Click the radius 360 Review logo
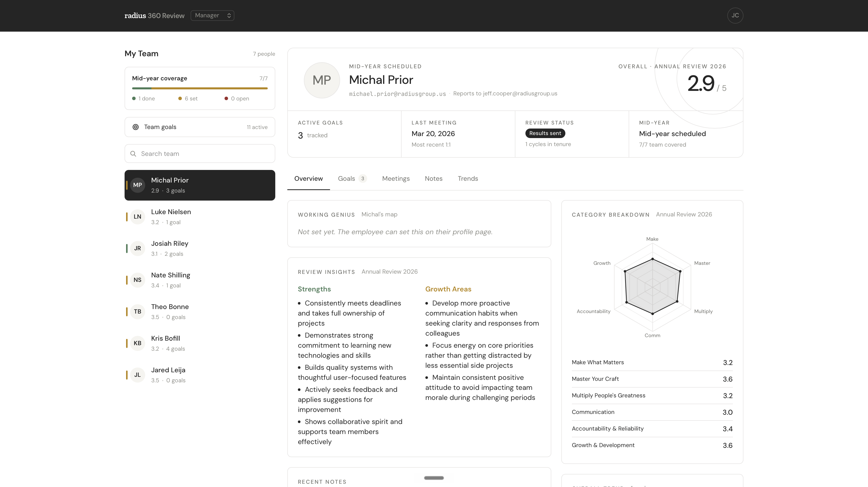The image size is (868, 487). (x=154, y=16)
